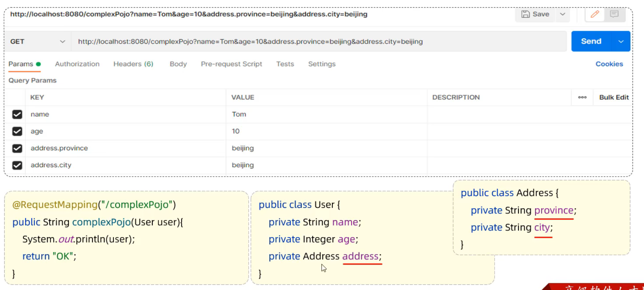This screenshot has width=644, height=290.
Task: Open the comments icon
Action: click(x=614, y=14)
